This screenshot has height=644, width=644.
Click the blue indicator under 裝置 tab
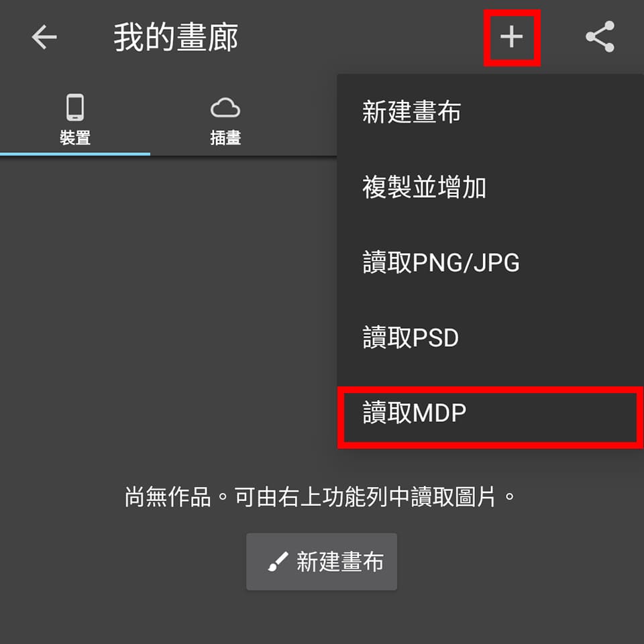click(x=75, y=154)
